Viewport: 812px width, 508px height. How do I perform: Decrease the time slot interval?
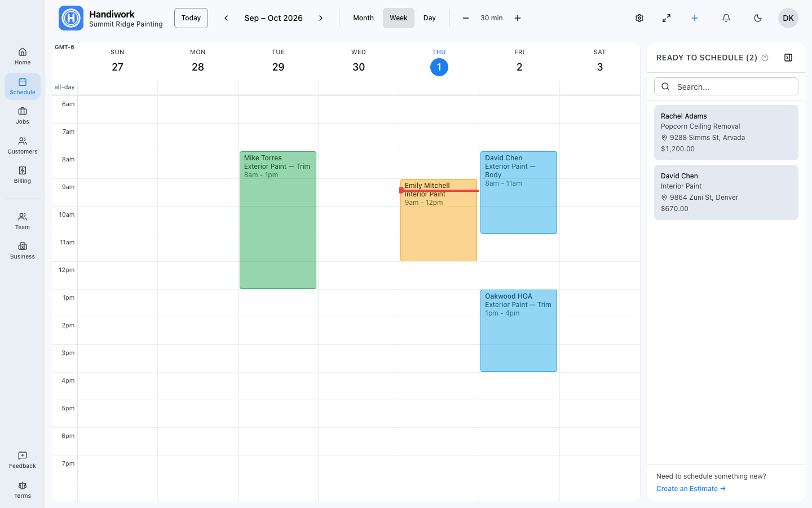pyautogui.click(x=466, y=18)
